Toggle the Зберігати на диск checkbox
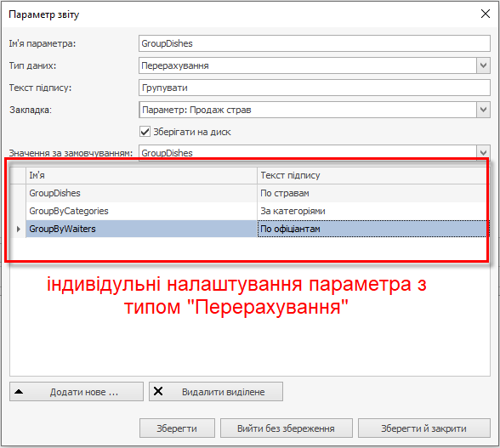Viewport: 500px width, 448px height. (x=145, y=132)
